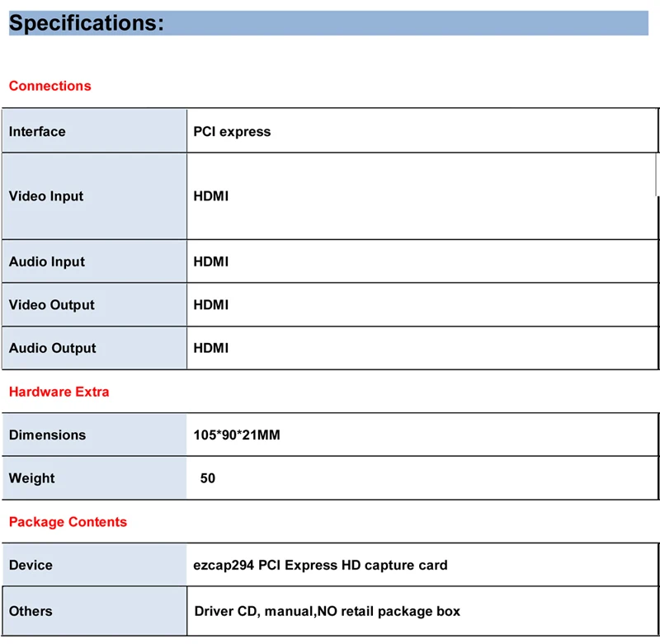The height and width of the screenshot is (644, 660).
Task: Select the HDMI value beside Audio Input
Action: pyautogui.click(x=210, y=261)
